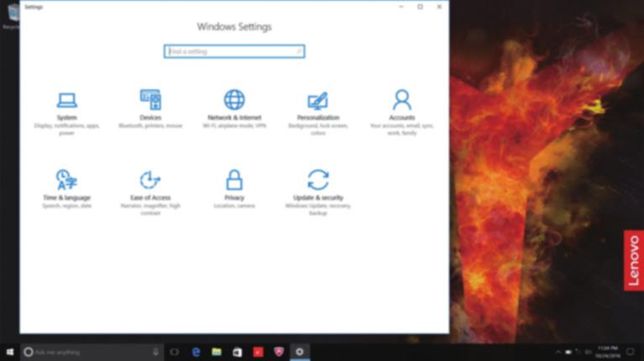The image size is (644, 361).
Task: Click the "System" label text
Action: pyautogui.click(x=66, y=118)
